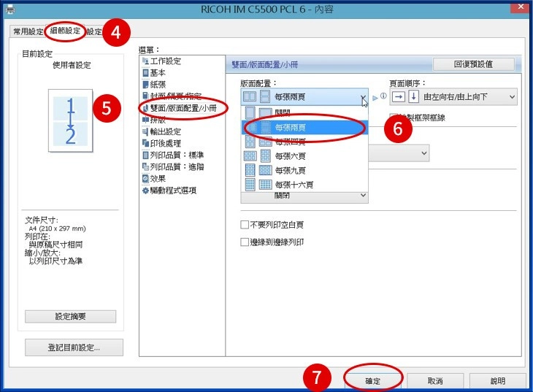Click the landscape sixteen-page grid icon
The height and width of the screenshot is (392, 533).
(266, 185)
